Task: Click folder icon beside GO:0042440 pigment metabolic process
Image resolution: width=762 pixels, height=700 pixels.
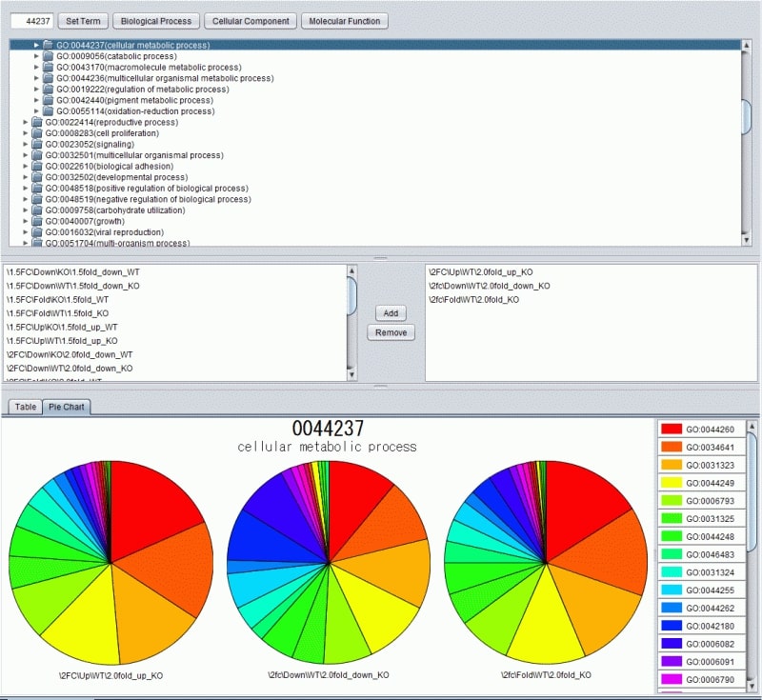Action: tap(49, 100)
